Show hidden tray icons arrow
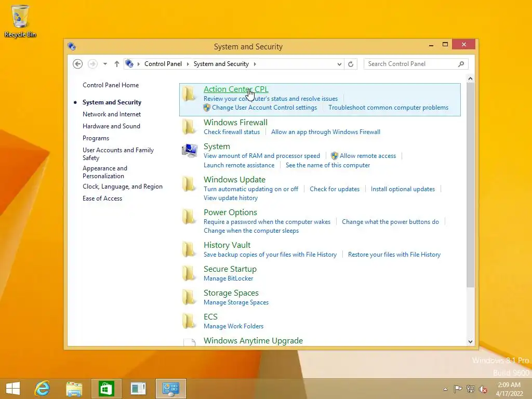532x399 pixels. coord(445,389)
